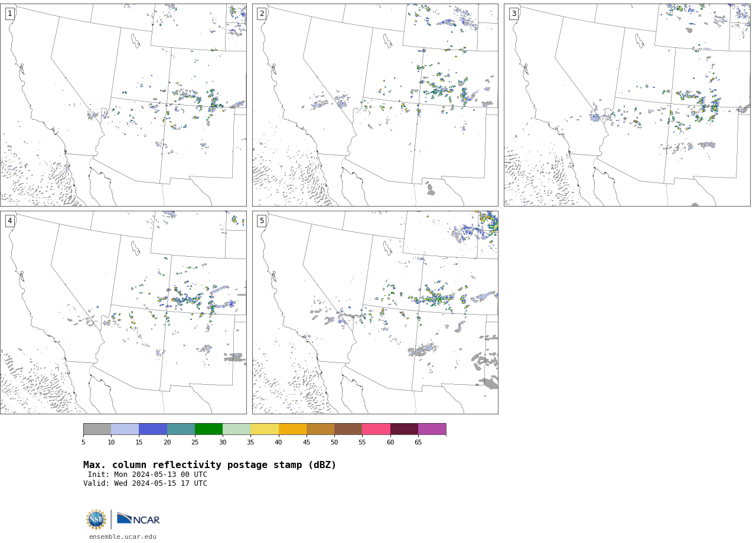This screenshot has width=756, height=543.
Task: Open ensemble member 5 reflectivity map
Action: pyautogui.click(x=375, y=312)
